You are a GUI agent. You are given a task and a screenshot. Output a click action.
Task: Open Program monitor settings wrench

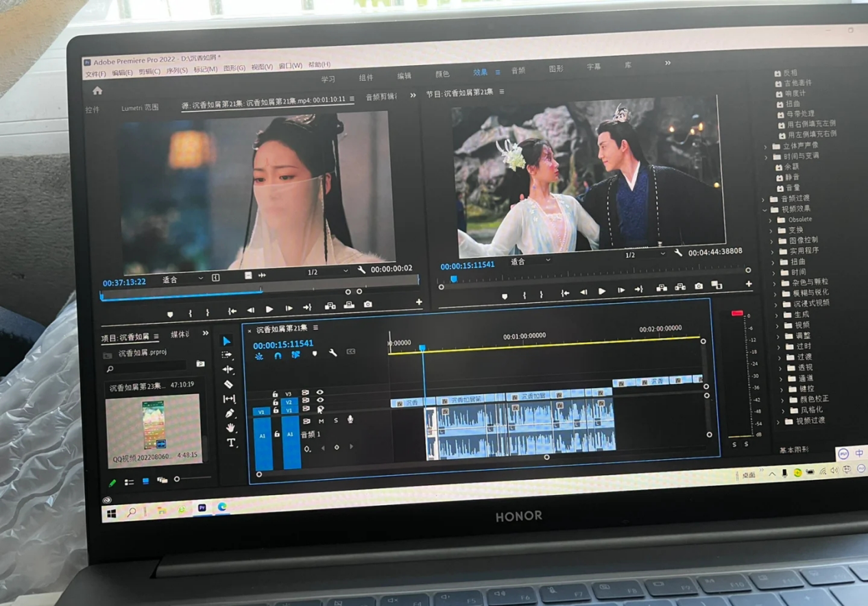(x=678, y=253)
